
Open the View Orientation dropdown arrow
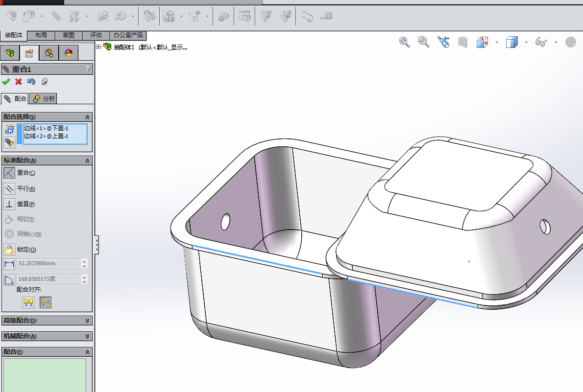(x=497, y=43)
